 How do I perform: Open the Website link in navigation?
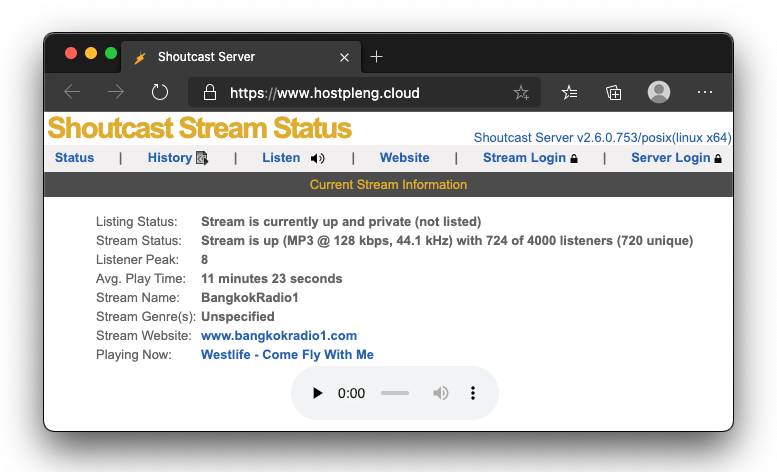click(x=404, y=157)
